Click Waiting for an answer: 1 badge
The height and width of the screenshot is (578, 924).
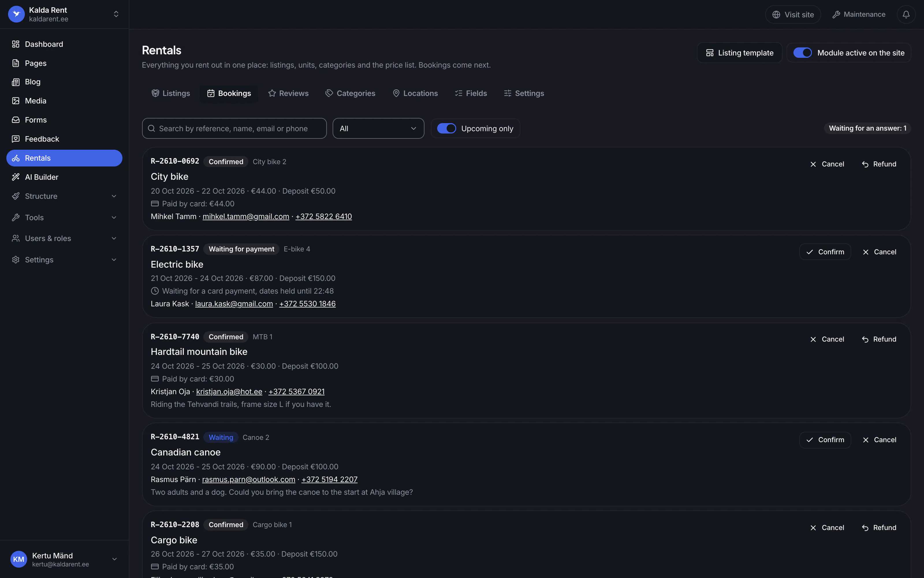(x=867, y=128)
